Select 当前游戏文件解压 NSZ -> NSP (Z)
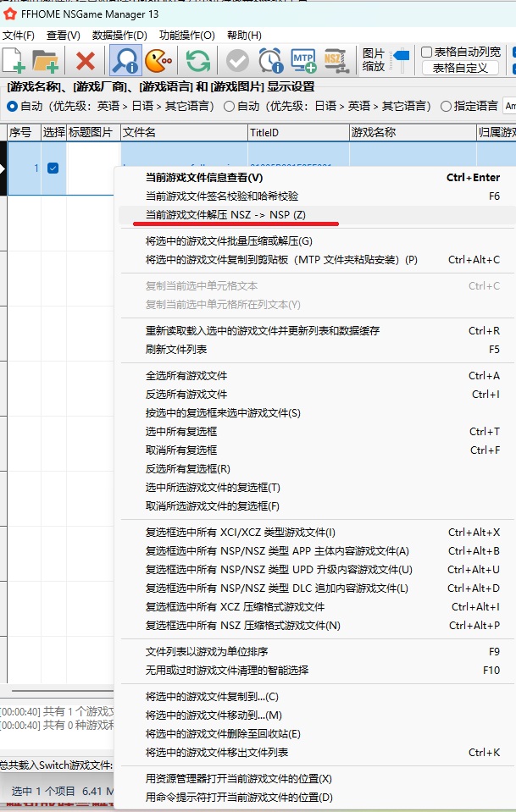This screenshot has height=812, width=516. (x=317, y=215)
